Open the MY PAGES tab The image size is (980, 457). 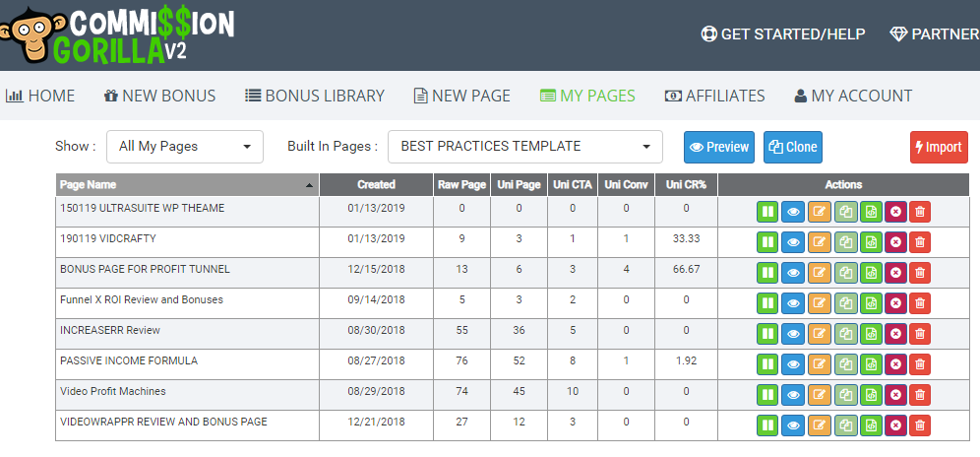coord(587,96)
